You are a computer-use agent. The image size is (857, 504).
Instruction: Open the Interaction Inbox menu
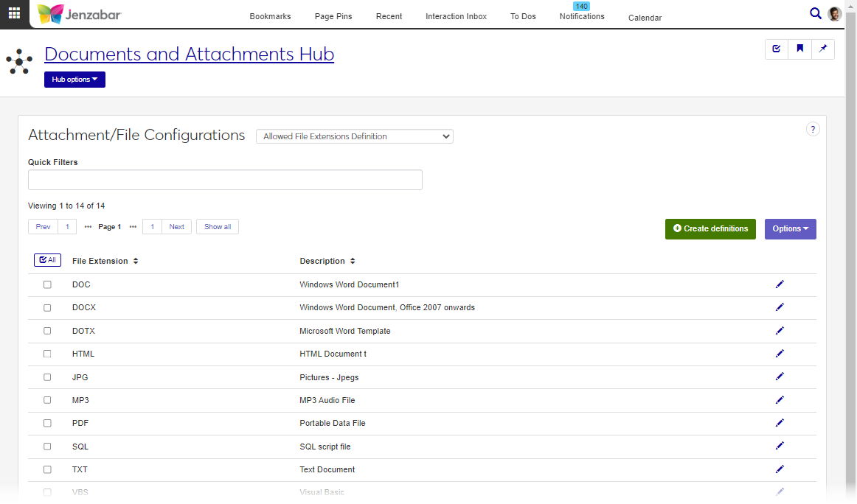pos(456,17)
